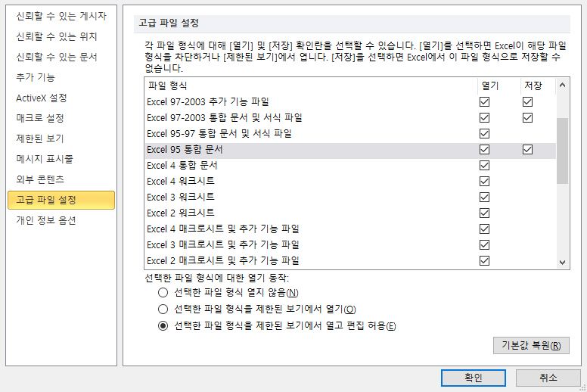587x392 pixels.
Task: Go to 매크로 설정 section
Action: (x=61, y=118)
